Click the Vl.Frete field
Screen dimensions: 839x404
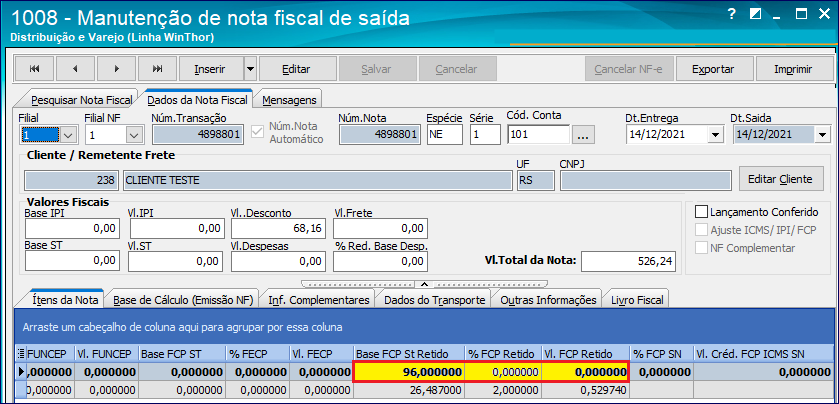click(x=380, y=228)
